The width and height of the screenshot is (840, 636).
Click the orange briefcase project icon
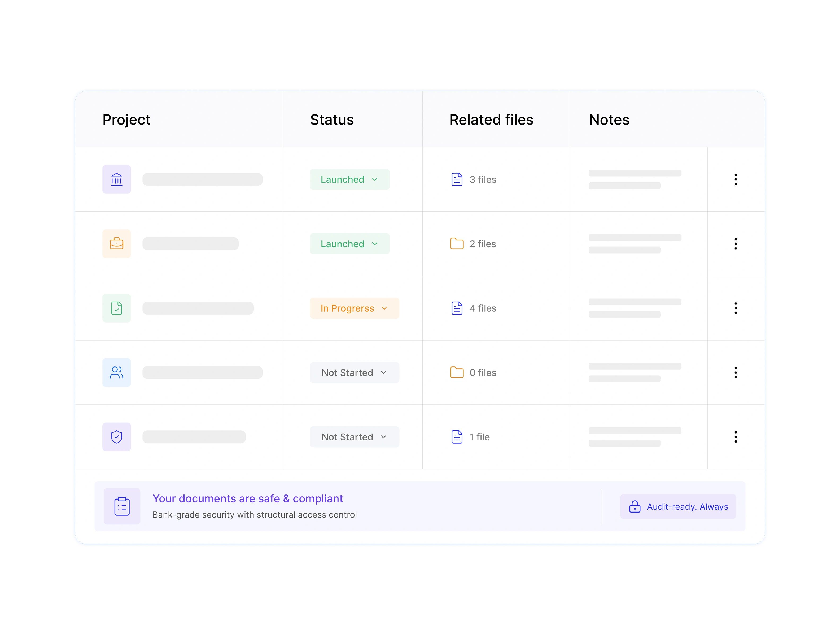[x=117, y=244]
